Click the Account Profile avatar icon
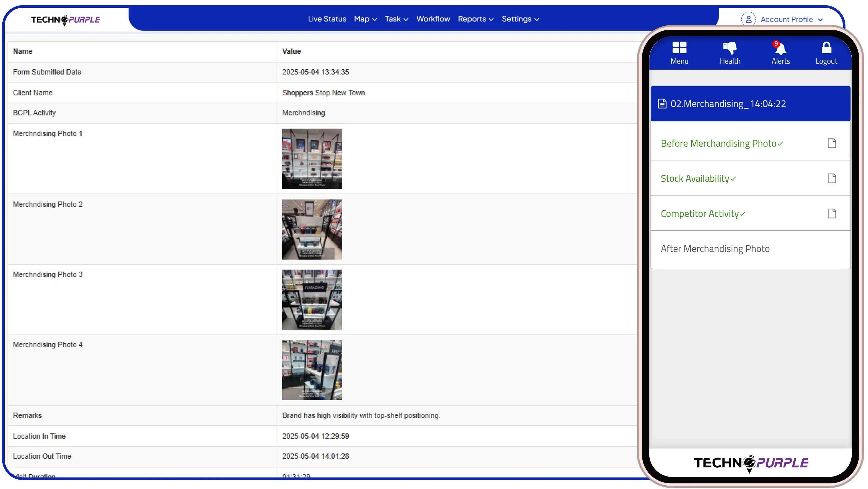The height and width of the screenshot is (489, 868). pyautogui.click(x=749, y=19)
